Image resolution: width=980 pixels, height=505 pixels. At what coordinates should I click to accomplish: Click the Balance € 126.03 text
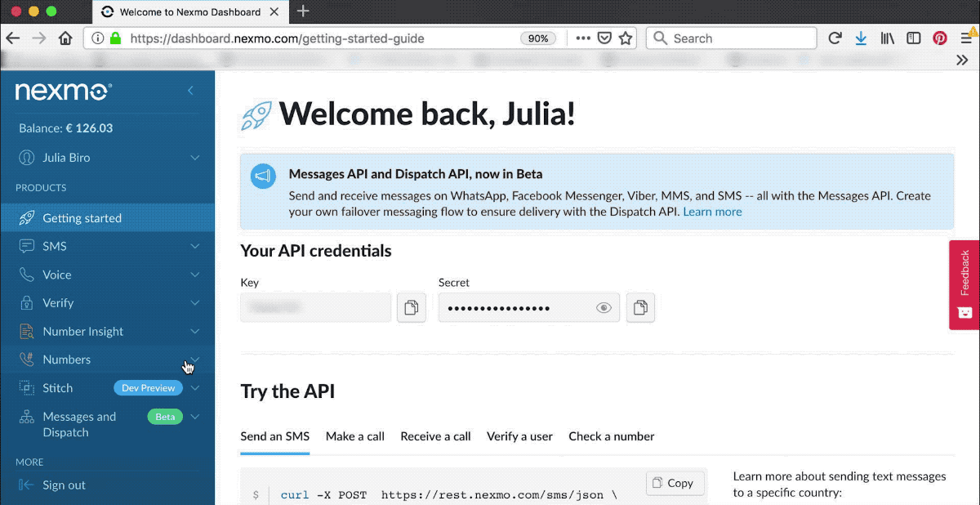point(65,128)
